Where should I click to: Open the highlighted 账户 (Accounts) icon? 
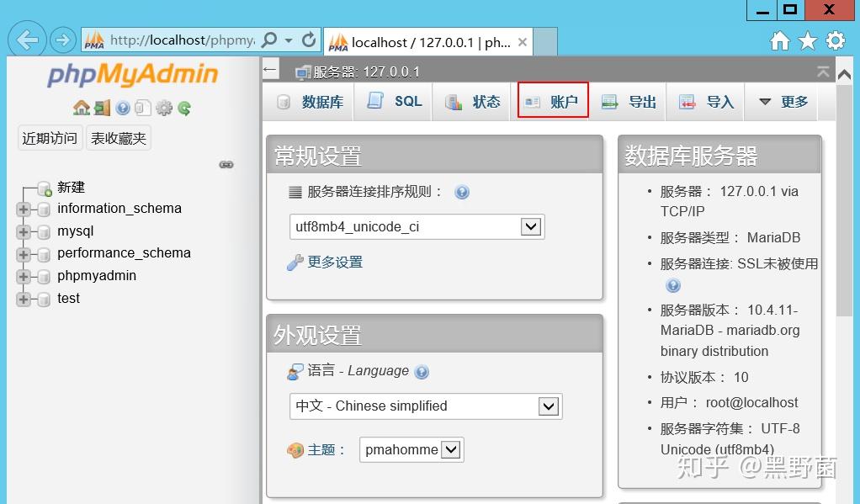[533, 101]
